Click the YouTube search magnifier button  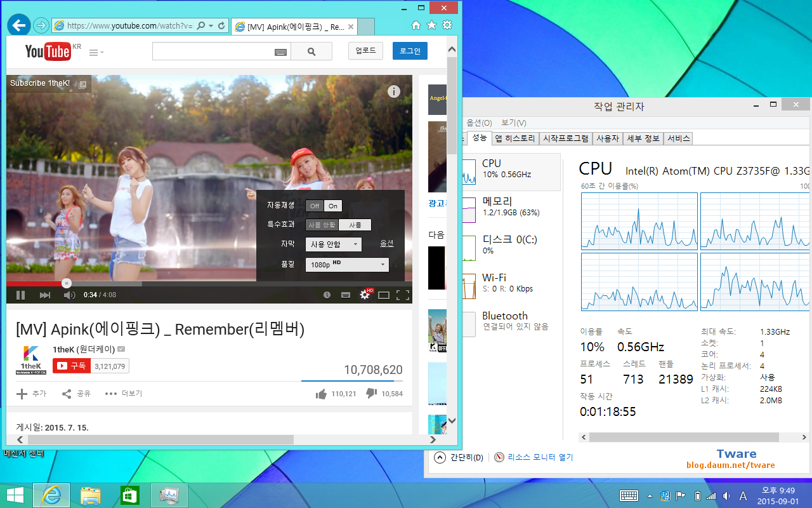pos(311,51)
